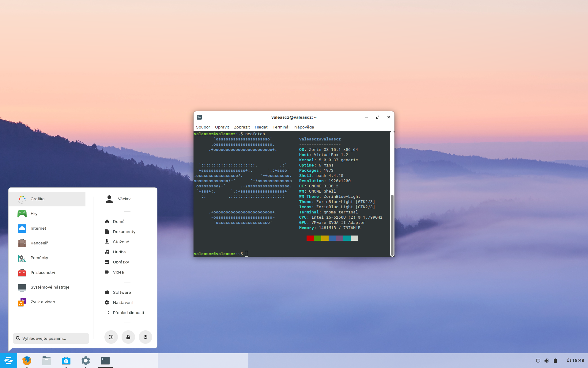Open the clock showing Út 18:49
The width and height of the screenshot is (588, 368).
point(575,360)
